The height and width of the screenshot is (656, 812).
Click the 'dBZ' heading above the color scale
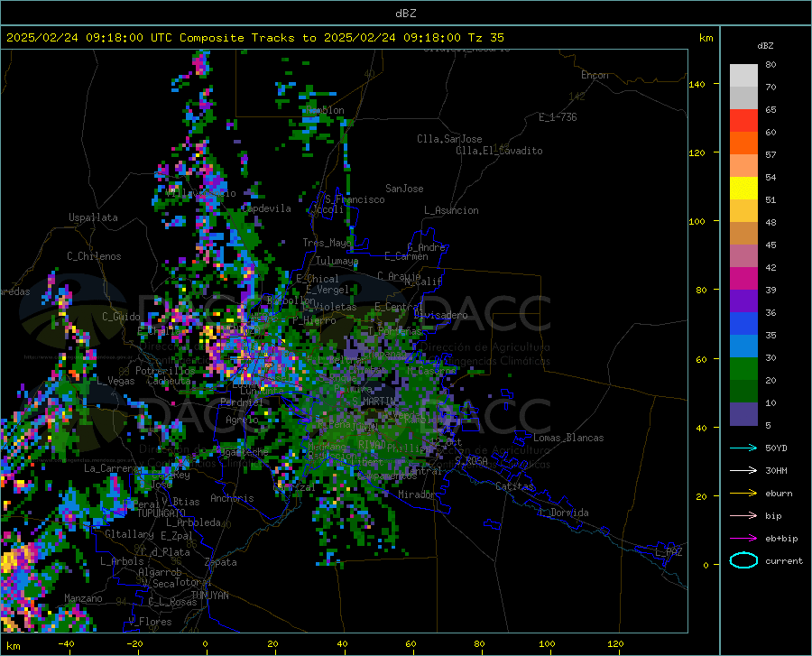tap(765, 45)
